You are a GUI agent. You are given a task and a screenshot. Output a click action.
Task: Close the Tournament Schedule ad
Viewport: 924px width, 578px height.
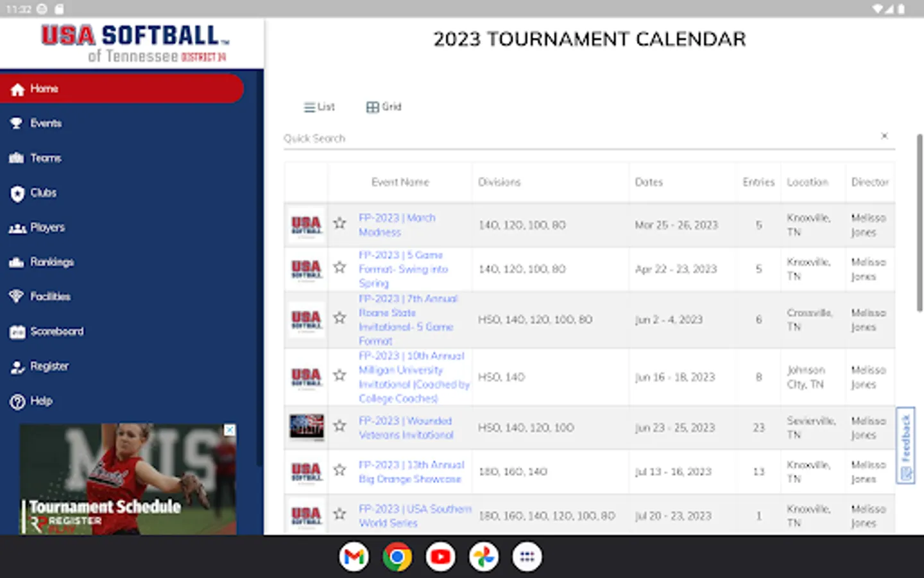229,430
